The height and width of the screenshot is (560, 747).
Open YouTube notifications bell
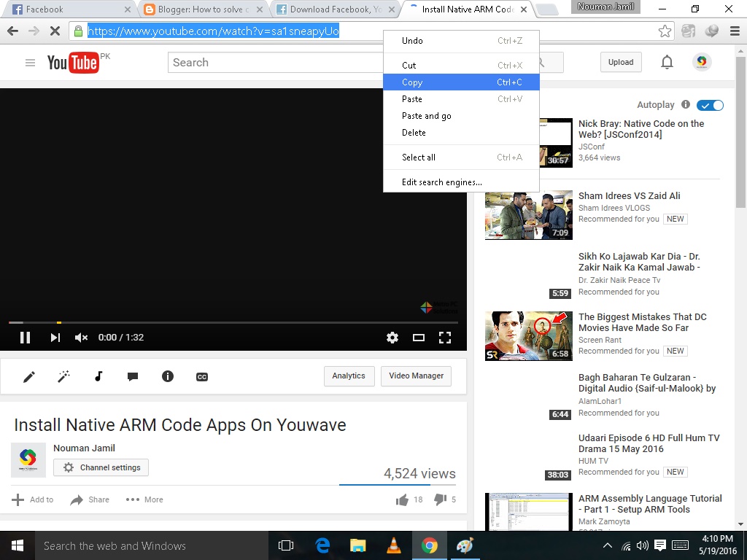[x=667, y=63]
